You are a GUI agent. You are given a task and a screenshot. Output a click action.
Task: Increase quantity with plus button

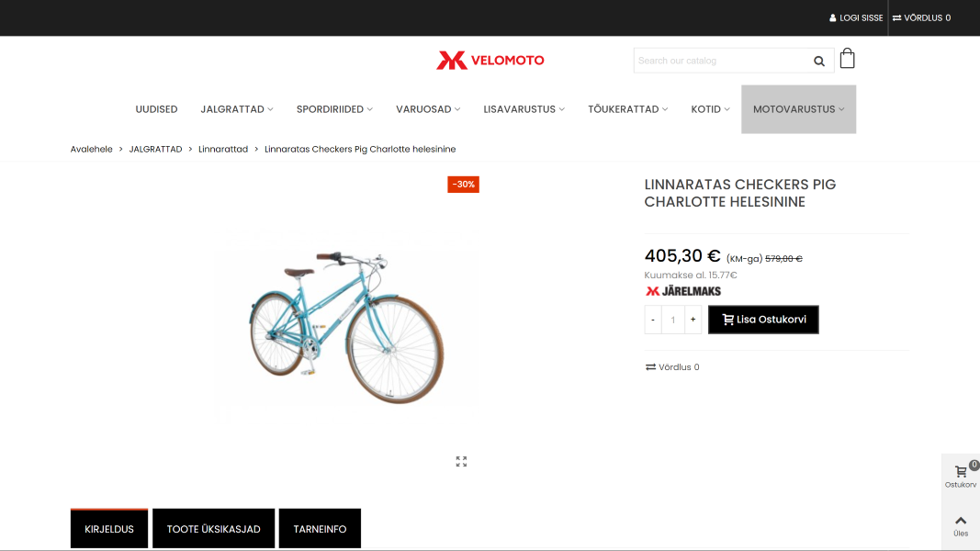point(693,320)
